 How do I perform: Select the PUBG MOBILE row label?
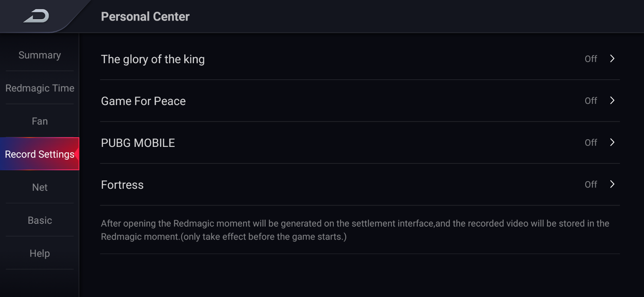pyautogui.click(x=138, y=143)
